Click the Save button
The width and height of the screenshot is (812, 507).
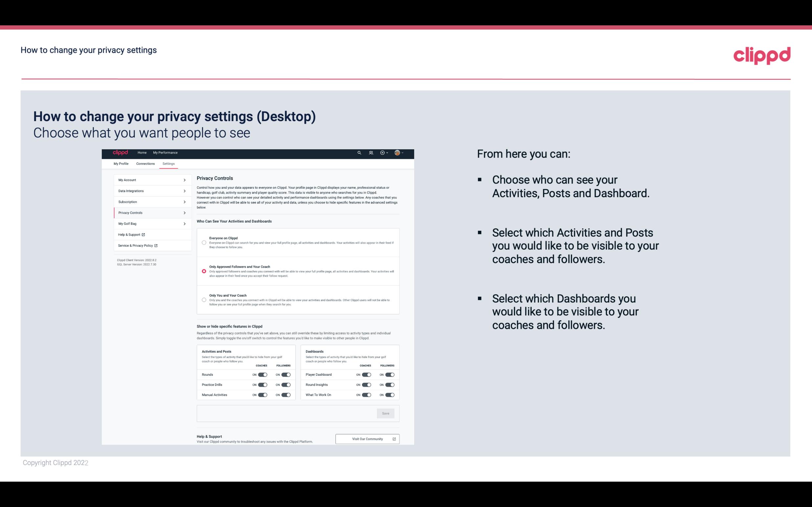(385, 413)
